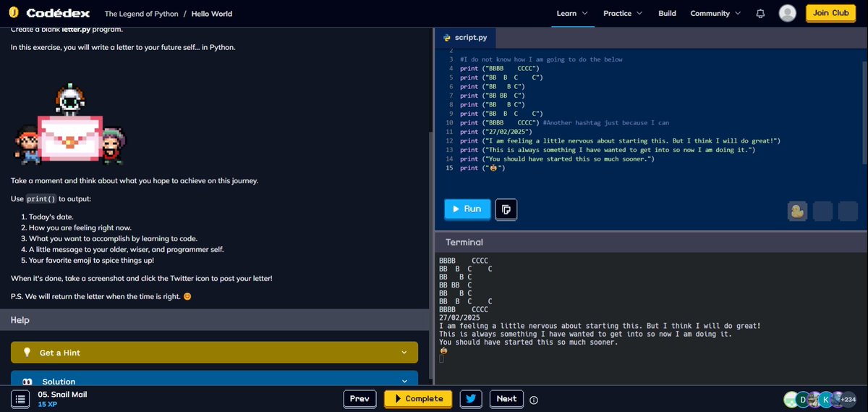Click terminal output '27/02/2025'
The width and height of the screenshot is (868, 412).
pos(459,317)
